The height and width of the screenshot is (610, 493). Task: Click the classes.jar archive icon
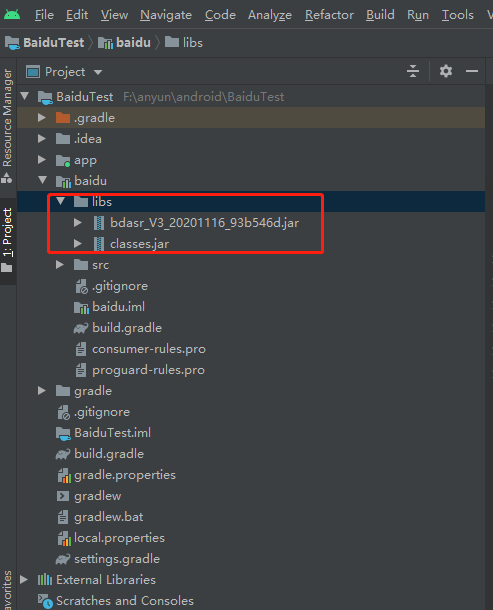99,244
